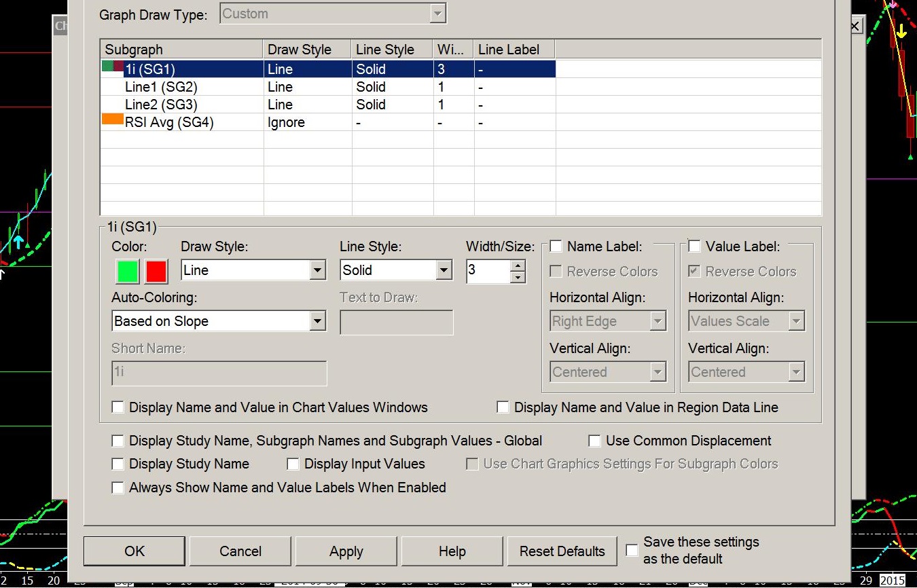Select Line2 (SG3) in subgraph list

click(161, 105)
